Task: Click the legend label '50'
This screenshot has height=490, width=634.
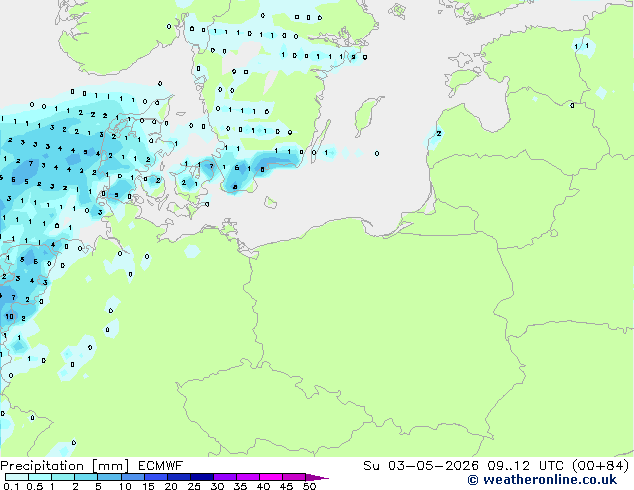Action: (309, 486)
